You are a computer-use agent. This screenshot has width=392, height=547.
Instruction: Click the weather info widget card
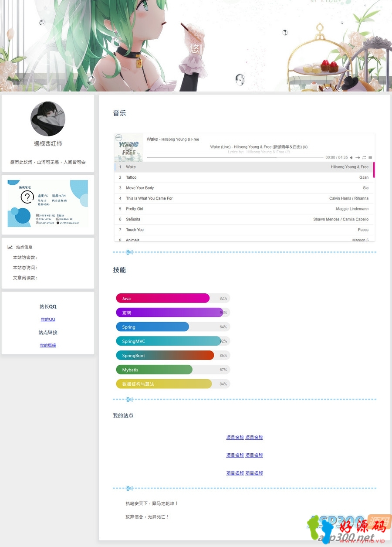point(48,203)
